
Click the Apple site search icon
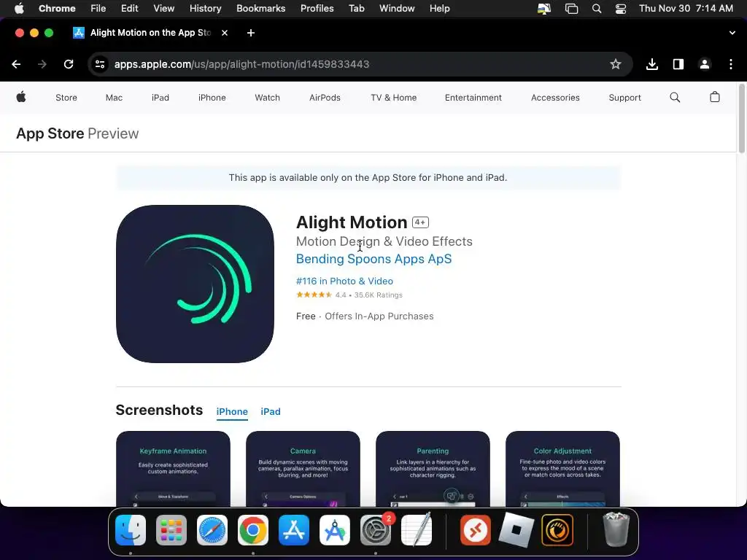[x=675, y=98]
